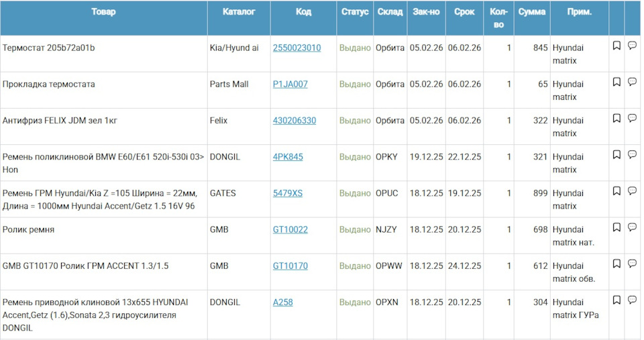Click status 'Выдано' in the A258 row
644x340 pixels.
(x=355, y=302)
